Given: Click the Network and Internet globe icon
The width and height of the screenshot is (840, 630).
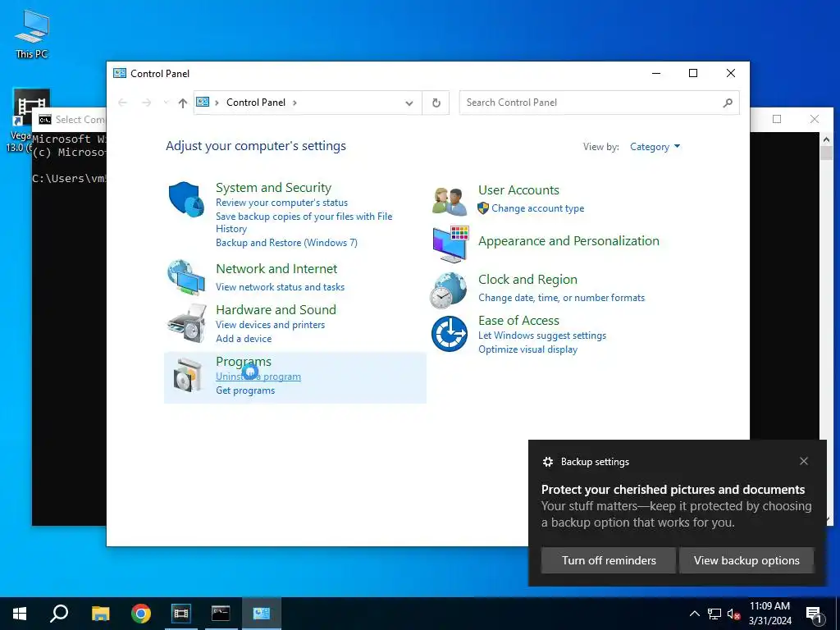Looking at the screenshot, I should (186, 277).
